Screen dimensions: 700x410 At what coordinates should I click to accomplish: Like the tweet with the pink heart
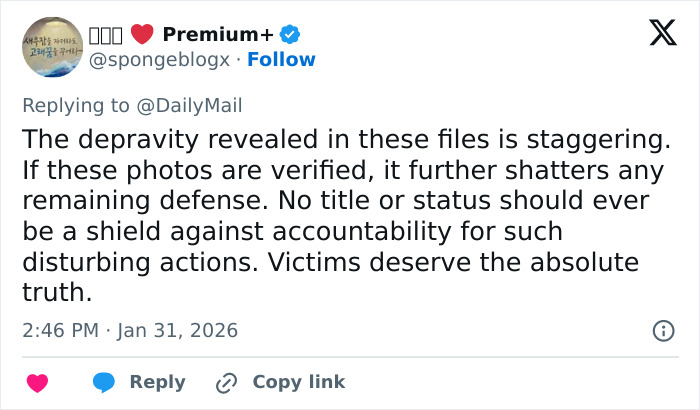(x=37, y=382)
